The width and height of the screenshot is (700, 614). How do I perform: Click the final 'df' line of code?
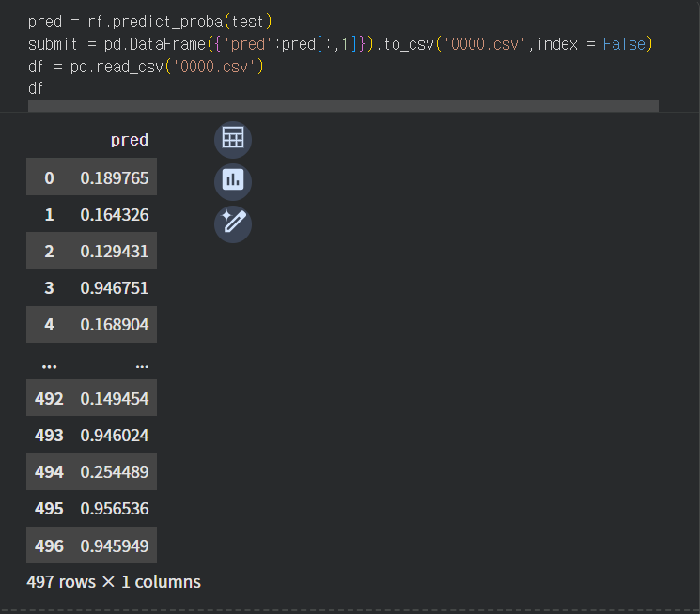pos(36,88)
